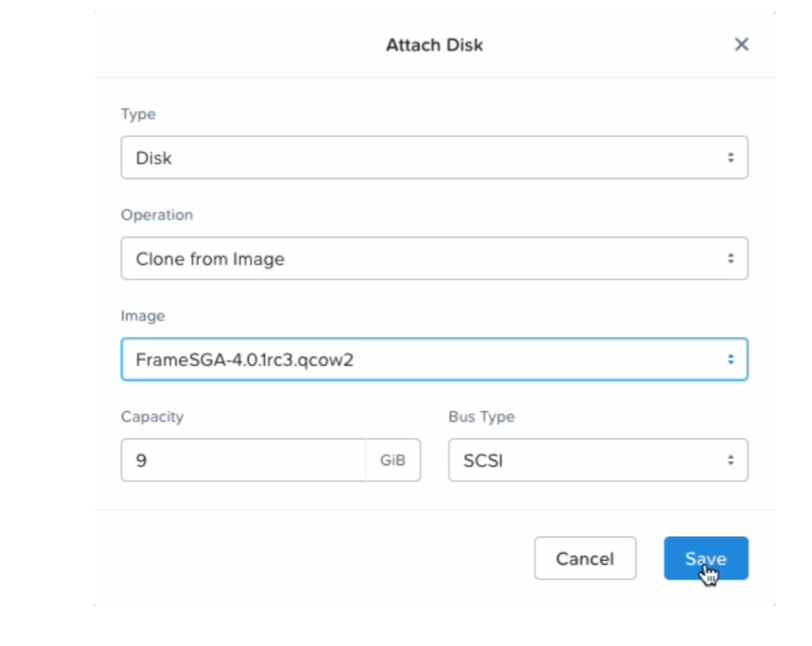The width and height of the screenshot is (812, 646).
Task: Click the 'Operation' field label
Action: coord(157,215)
